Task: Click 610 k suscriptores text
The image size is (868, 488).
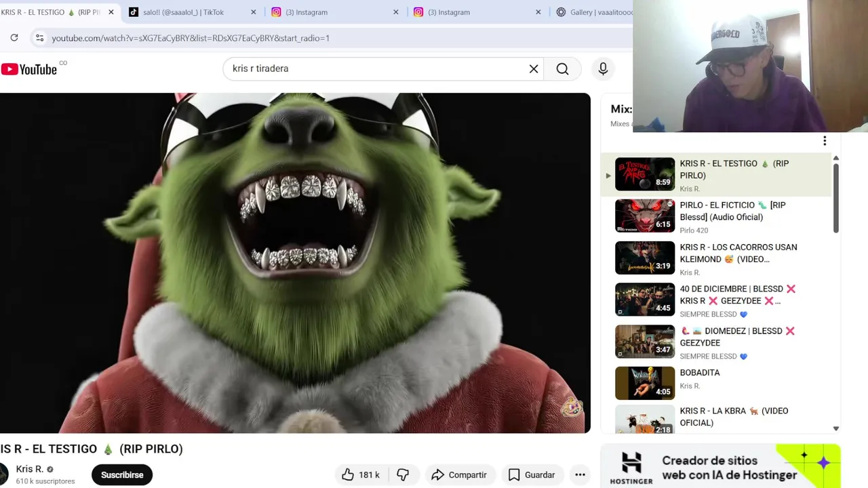Action: 45,481
